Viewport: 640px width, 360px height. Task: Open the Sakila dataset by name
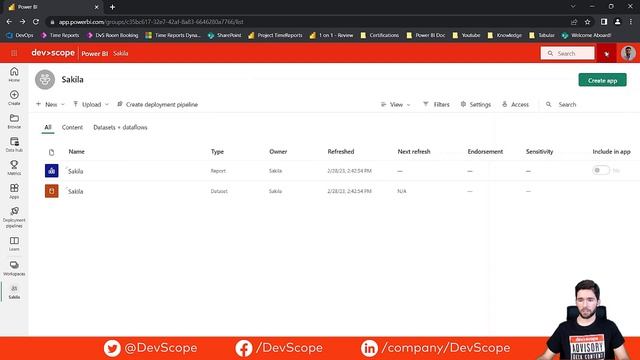(76, 191)
